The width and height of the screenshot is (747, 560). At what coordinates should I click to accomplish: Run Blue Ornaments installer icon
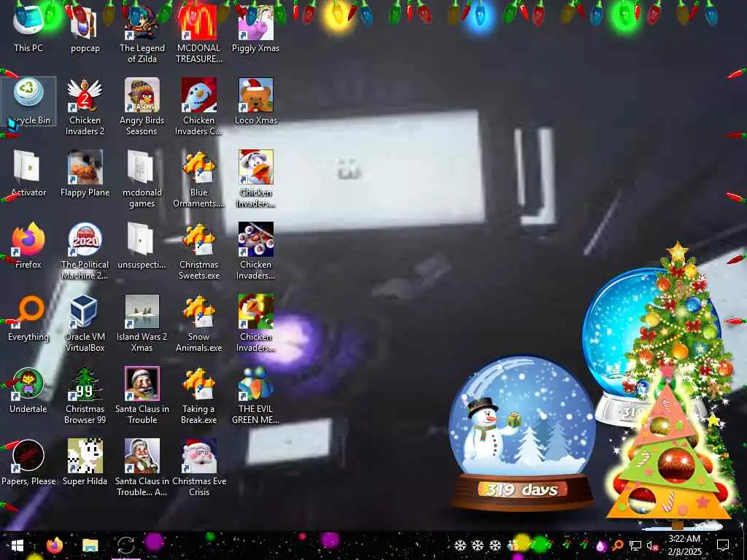(198, 179)
